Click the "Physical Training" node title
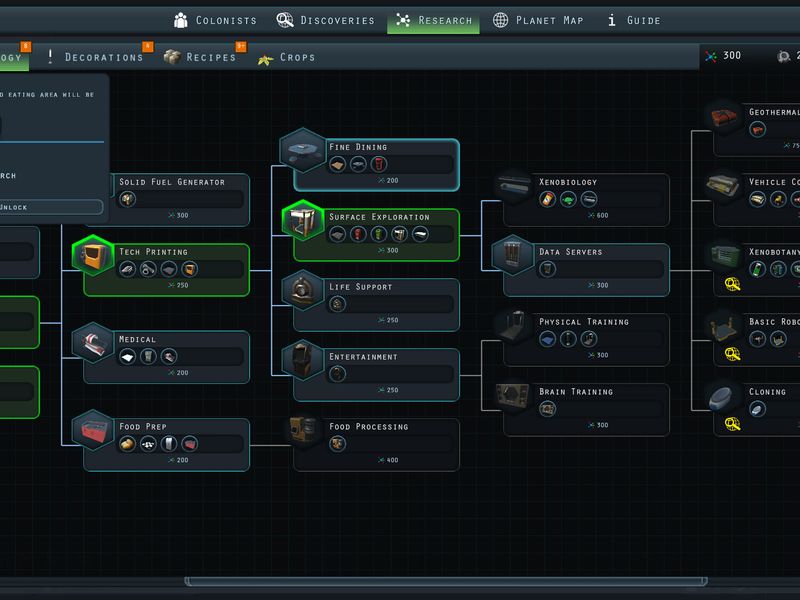Viewport: 800px width, 600px height. coord(584,321)
